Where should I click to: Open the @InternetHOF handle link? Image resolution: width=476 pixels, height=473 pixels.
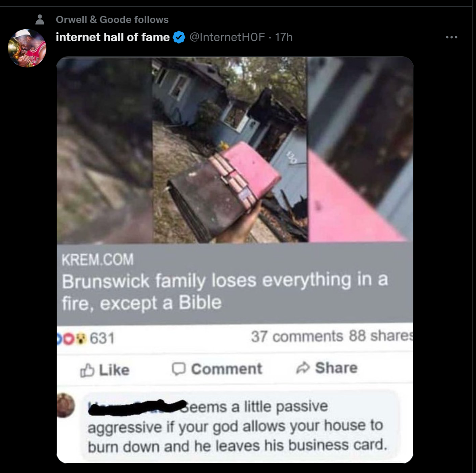click(x=227, y=37)
